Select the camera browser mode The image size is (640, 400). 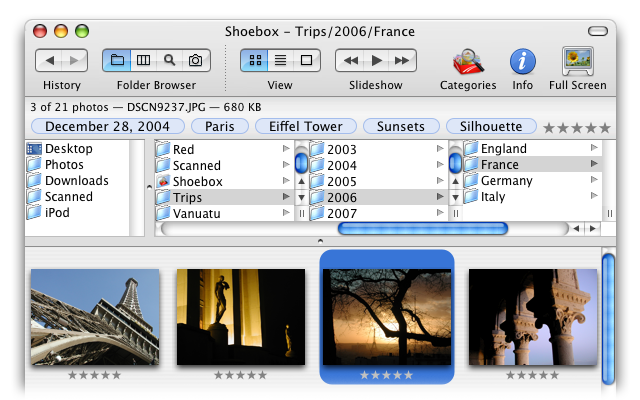196,60
